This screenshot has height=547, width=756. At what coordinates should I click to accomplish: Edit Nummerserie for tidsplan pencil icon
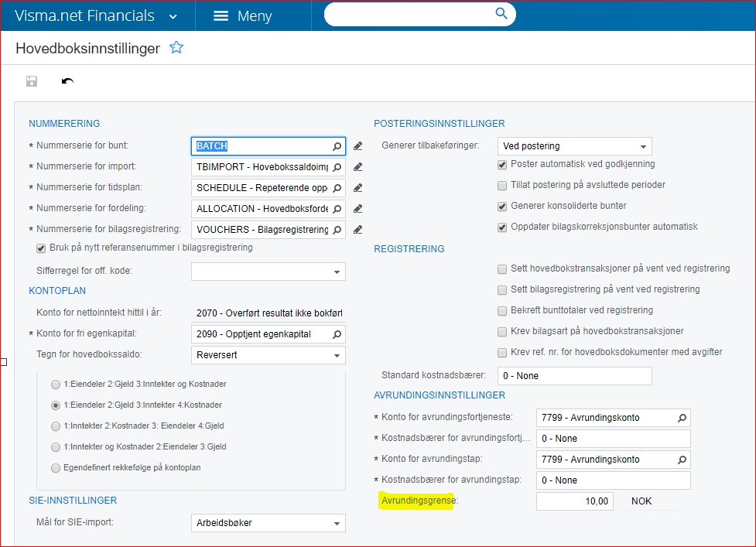[357, 188]
